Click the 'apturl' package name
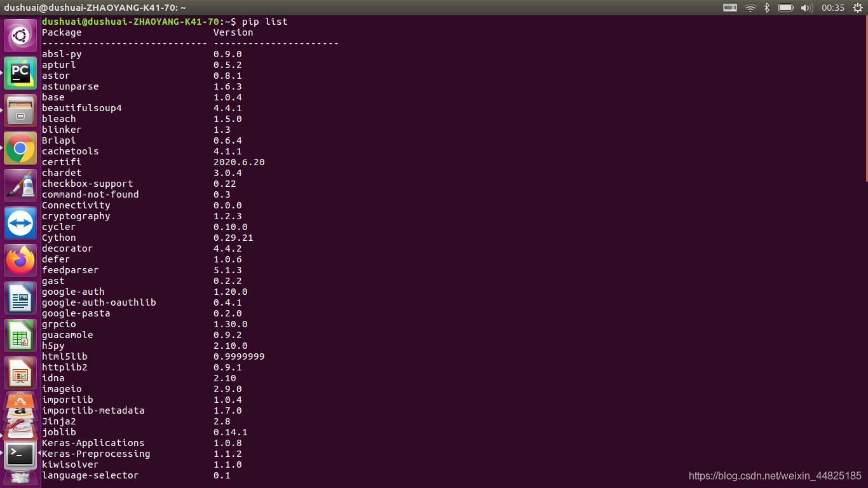 coord(59,65)
